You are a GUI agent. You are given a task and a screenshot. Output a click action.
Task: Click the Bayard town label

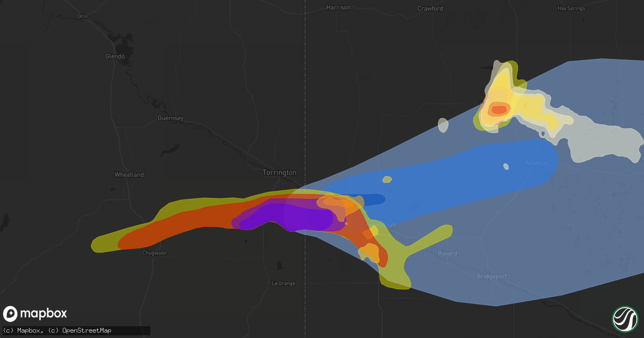tap(447, 253)
